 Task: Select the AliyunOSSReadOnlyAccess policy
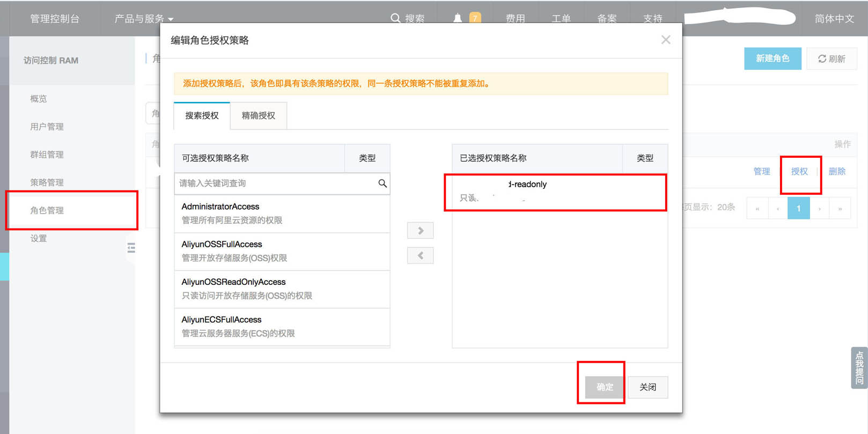pyautogui.click(x=282, y=289)
